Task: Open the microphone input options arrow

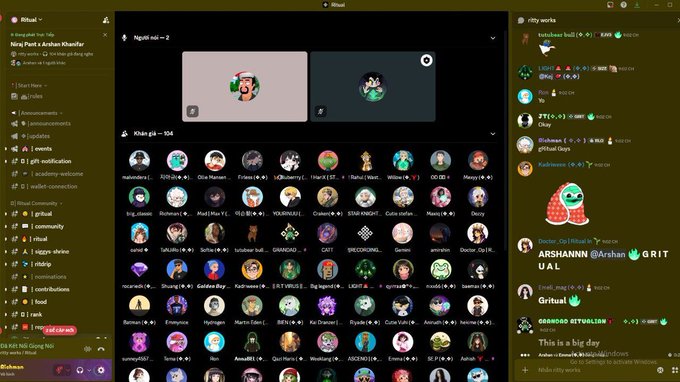Action: [x=68, y=370]
